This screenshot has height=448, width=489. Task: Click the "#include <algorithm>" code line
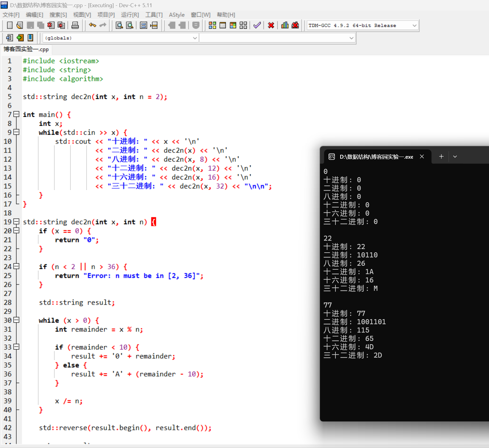(x=63, y=79)
